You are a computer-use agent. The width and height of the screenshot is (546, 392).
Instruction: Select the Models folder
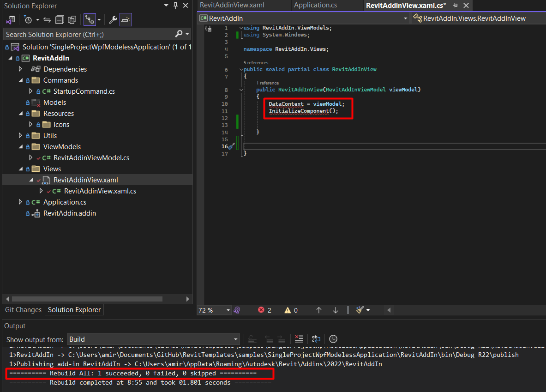[54, 103]
